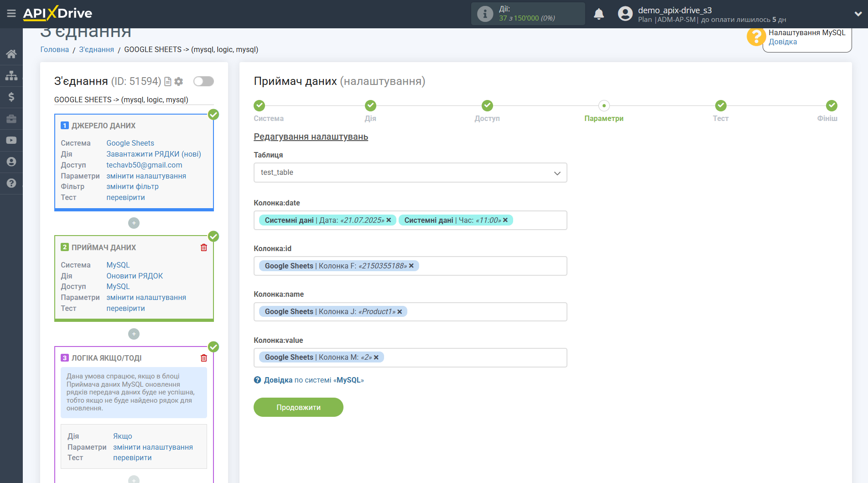Click the Редагування налаштувань heading

click(311, 137)
